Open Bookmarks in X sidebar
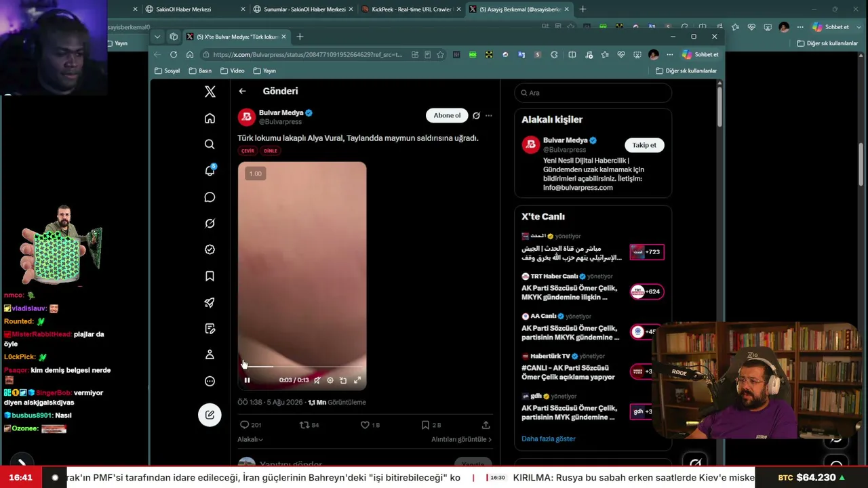Image resolution: width=868 pixels, height=488 pixels. tap(210, 276)
